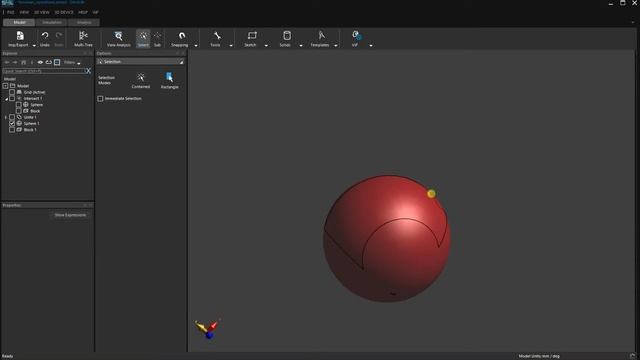Open the Solids dropdown arrow
Screen dimensions: 640x360
coord(301,46)
